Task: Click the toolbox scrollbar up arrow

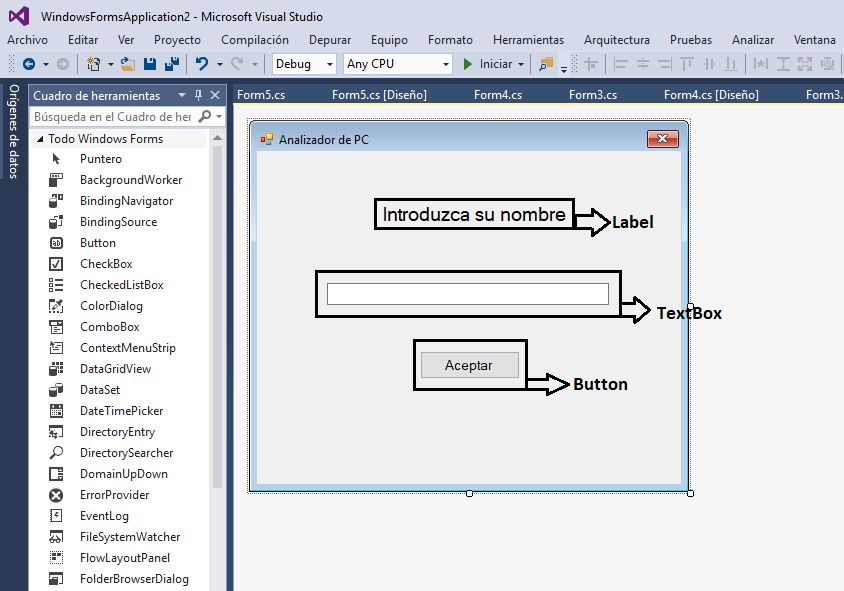Action: pyautogui.click(x=217, y=138)
